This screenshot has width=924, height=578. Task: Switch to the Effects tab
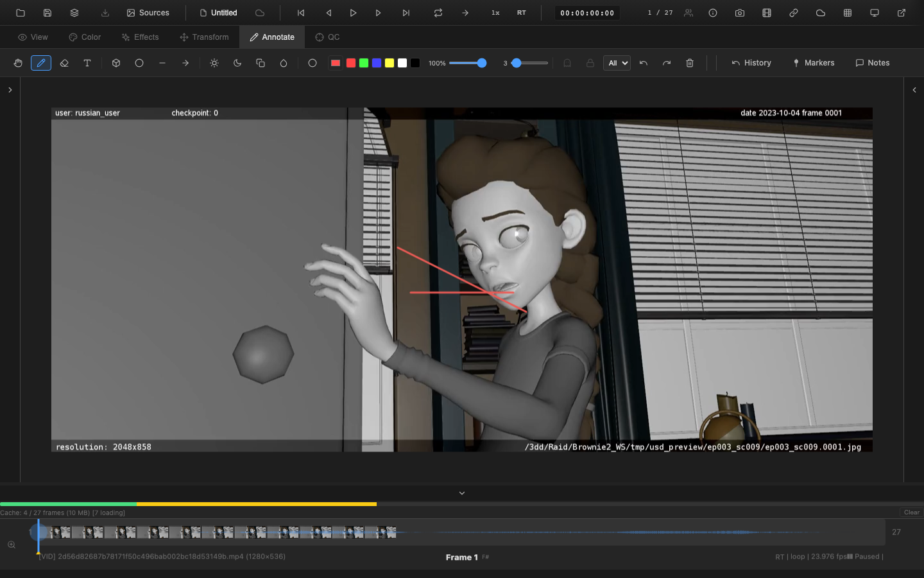(x=140, y=37)
